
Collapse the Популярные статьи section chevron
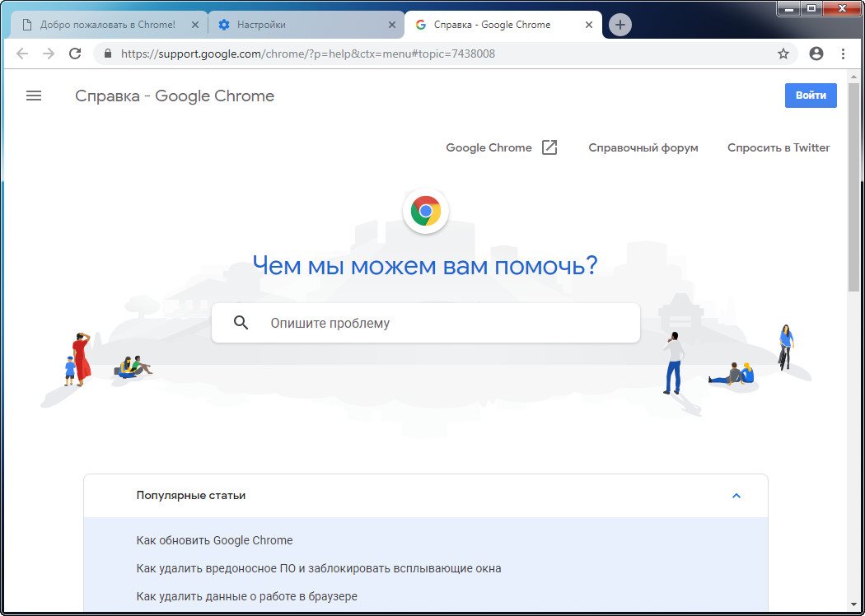736,495
